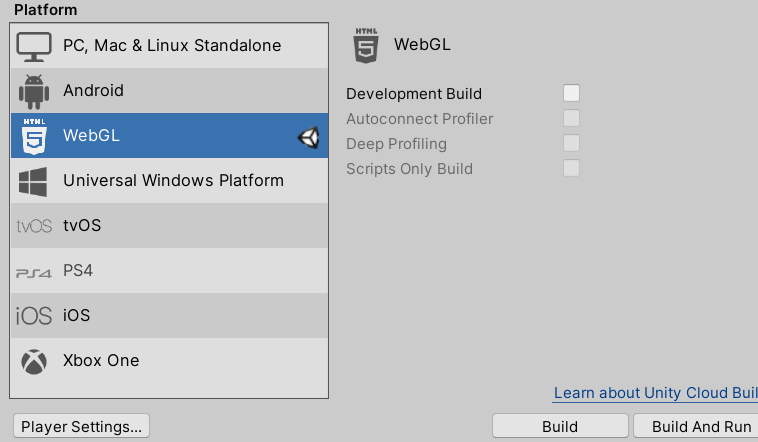Viewport: 758px width, 442px height.
Task: Click the HTML5 icon in WebGL row
Action: click(34, 136)
